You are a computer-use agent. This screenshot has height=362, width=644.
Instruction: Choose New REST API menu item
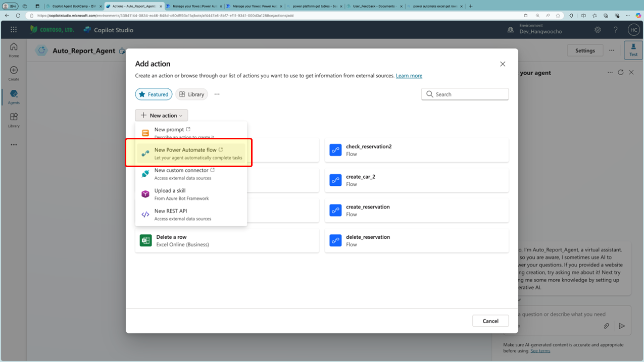coord(191,215)
